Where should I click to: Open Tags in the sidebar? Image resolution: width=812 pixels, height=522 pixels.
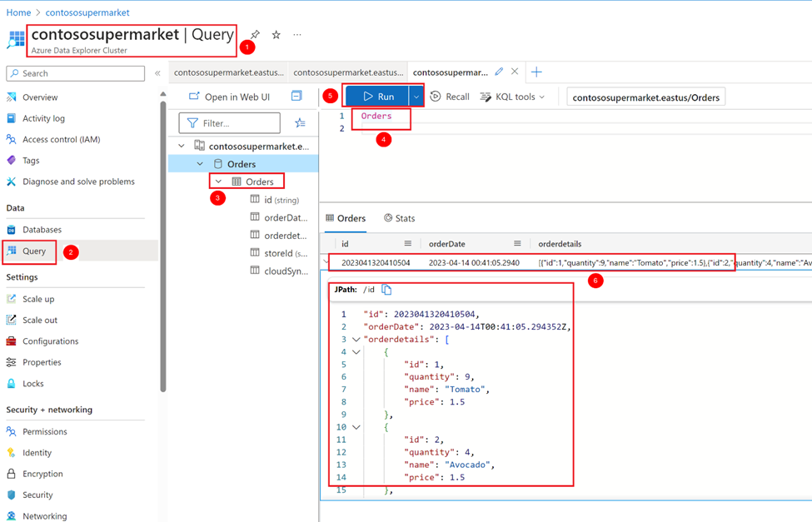pos(31,161)
